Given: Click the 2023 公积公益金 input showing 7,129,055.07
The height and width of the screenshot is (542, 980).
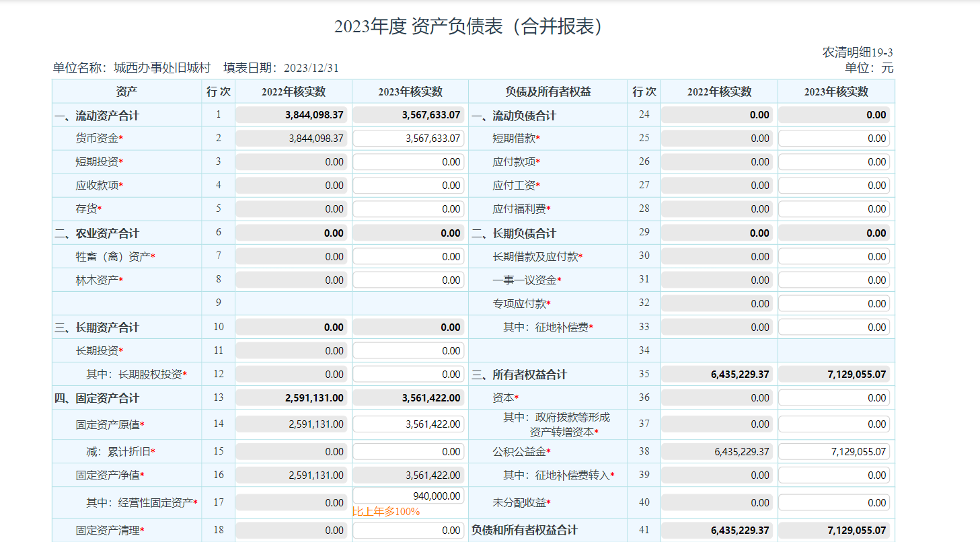Looking at the screenshot, I should pos(834,451).
